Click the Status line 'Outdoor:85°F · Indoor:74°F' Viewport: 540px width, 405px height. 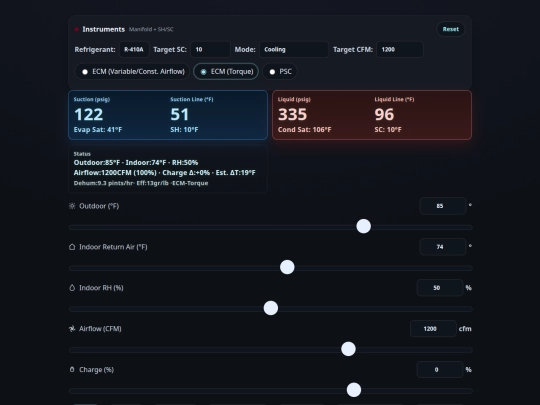136,163
